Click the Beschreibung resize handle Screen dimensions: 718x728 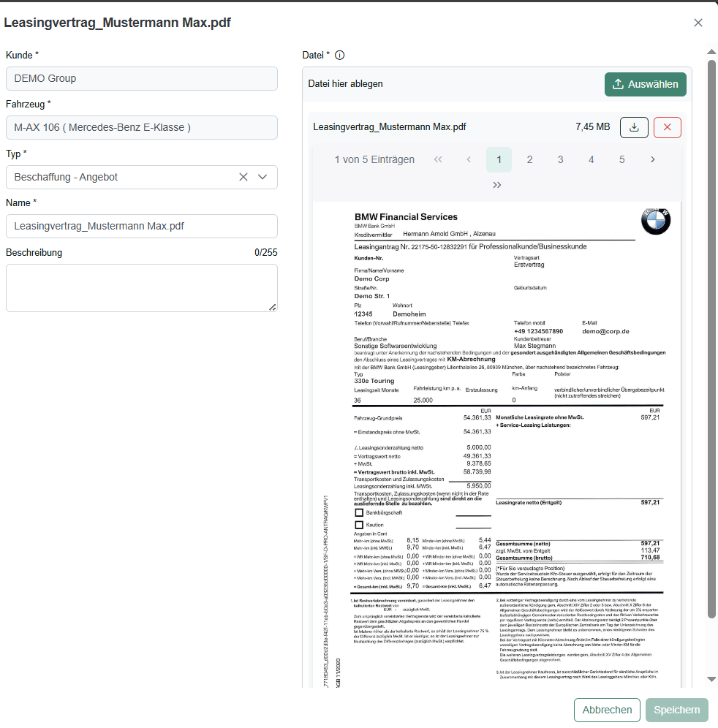[x=273, y=308]
